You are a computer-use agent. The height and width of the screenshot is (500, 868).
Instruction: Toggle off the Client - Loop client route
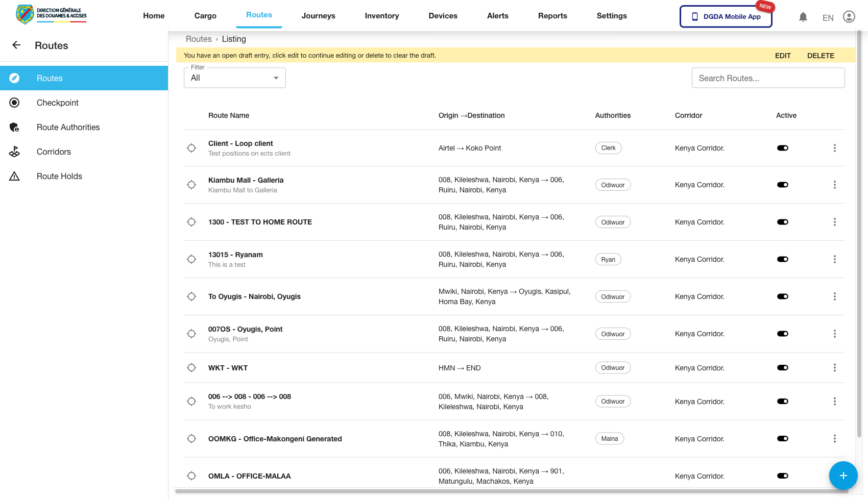point(783,148)
